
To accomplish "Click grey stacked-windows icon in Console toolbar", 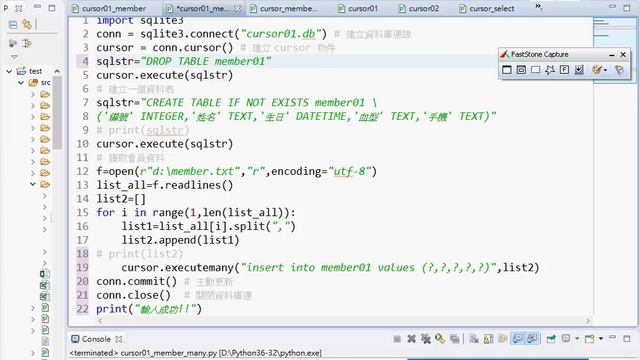I will point(454,339).
